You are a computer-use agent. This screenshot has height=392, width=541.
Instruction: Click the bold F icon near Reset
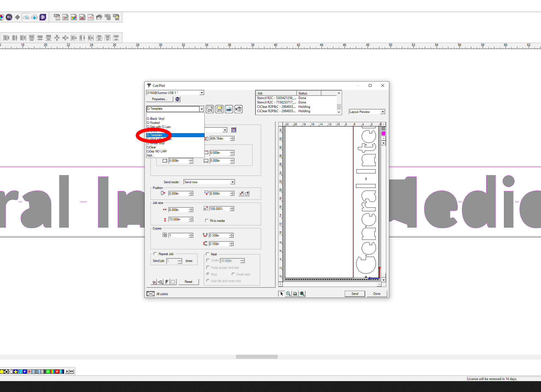coord(167,282)
